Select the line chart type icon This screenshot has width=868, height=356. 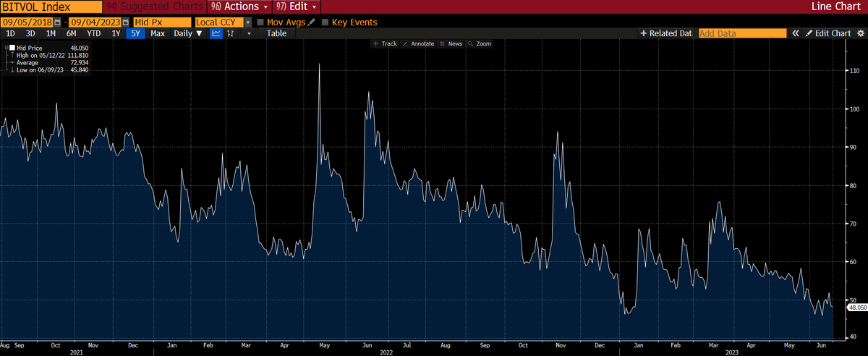(218, 33)
